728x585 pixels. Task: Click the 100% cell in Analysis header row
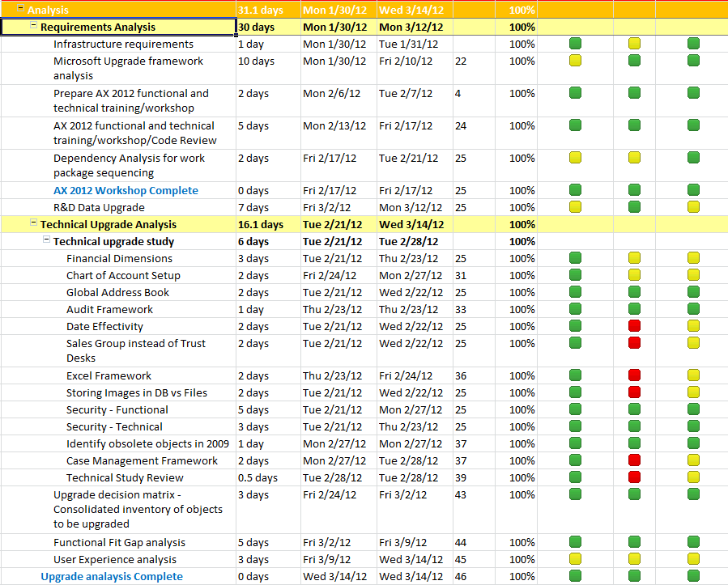coord(522,11)
